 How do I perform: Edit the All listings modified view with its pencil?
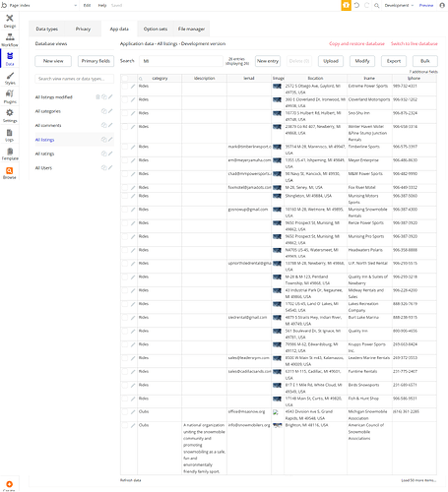pyautogui.click(x=110, y=96)
